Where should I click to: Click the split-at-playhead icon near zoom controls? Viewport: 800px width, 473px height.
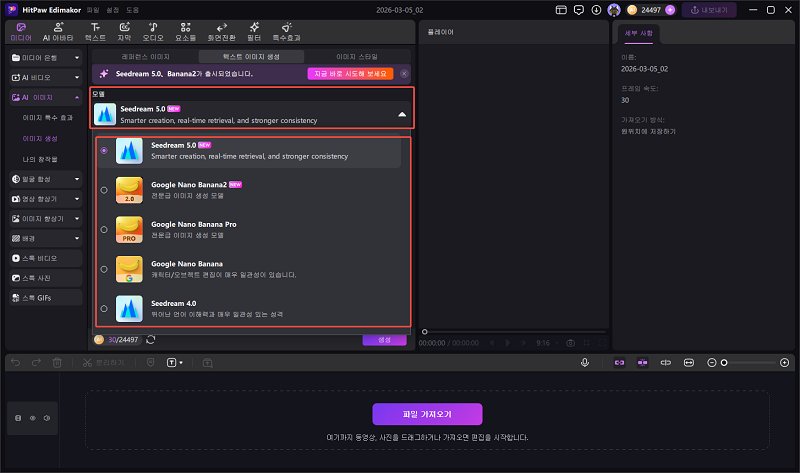[666, 362]
